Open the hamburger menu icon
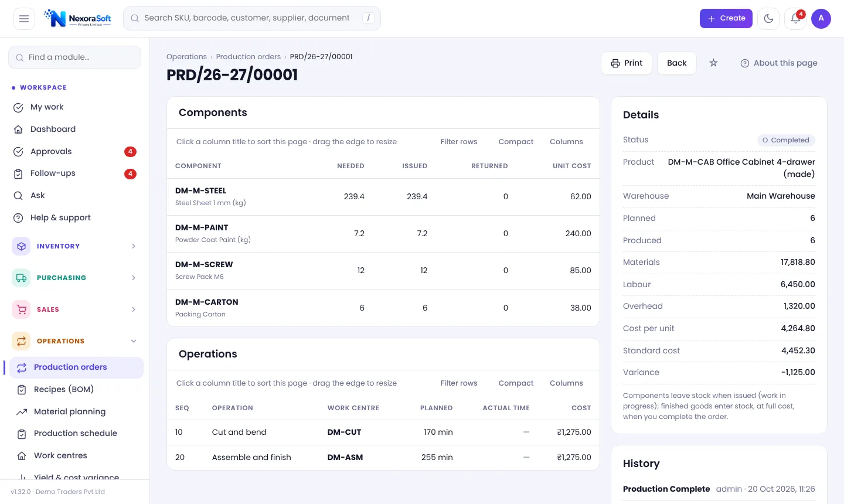The width and height of the screenshot is (844, 504). [x=24, y=19]
